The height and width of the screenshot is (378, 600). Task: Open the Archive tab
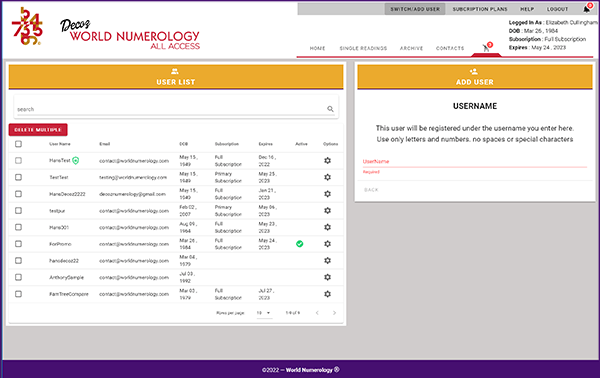(411, 48)
